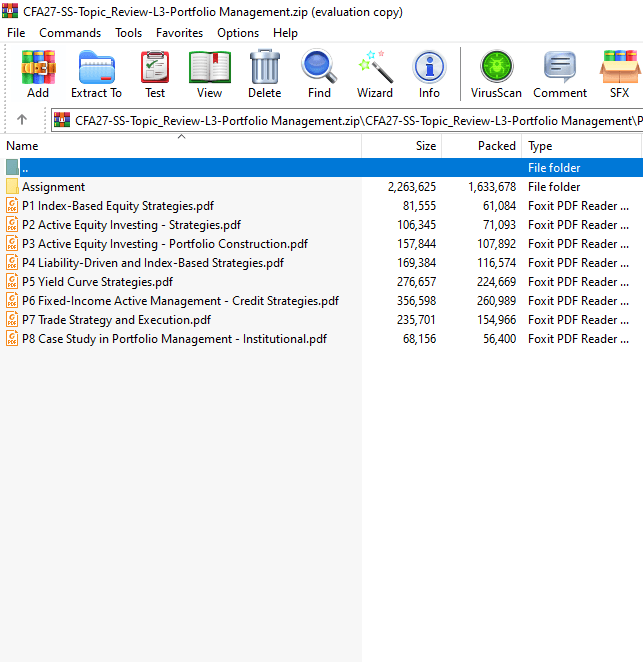Viewport: 643px width, 662px height.
Task: Click the Delete trash can icon
Action: point(265,74)
